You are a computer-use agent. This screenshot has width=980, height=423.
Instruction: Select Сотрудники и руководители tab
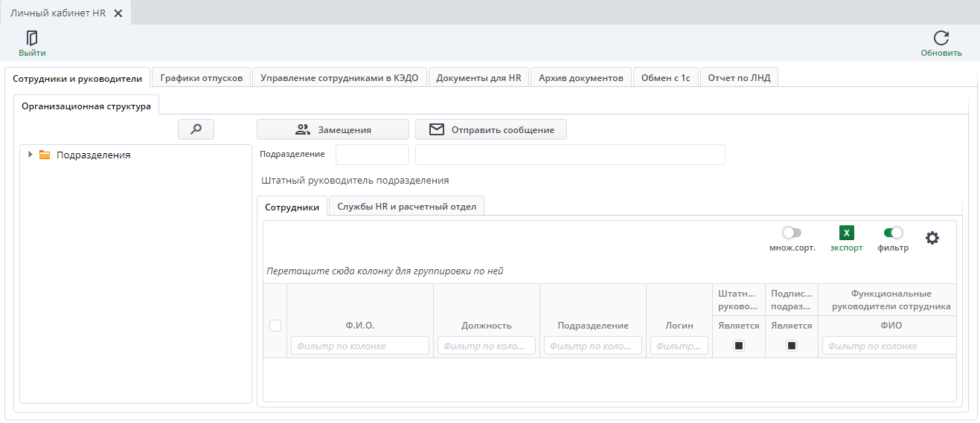77,78
